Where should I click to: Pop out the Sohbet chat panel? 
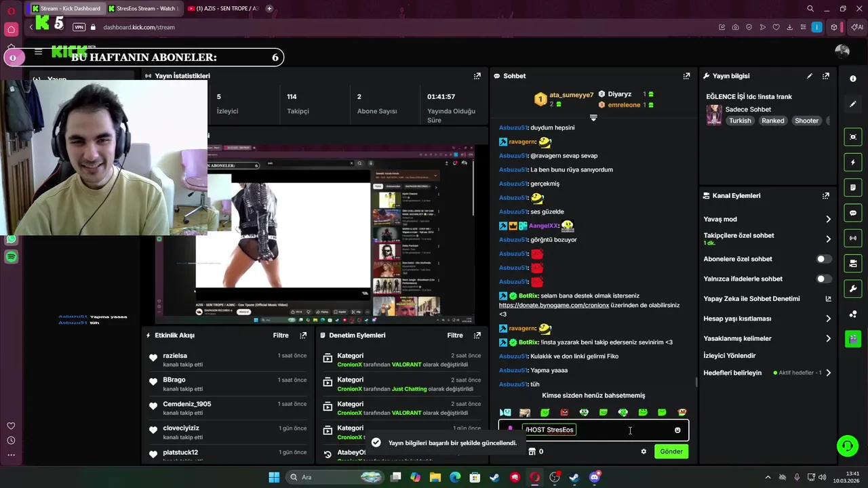[686, 76]
